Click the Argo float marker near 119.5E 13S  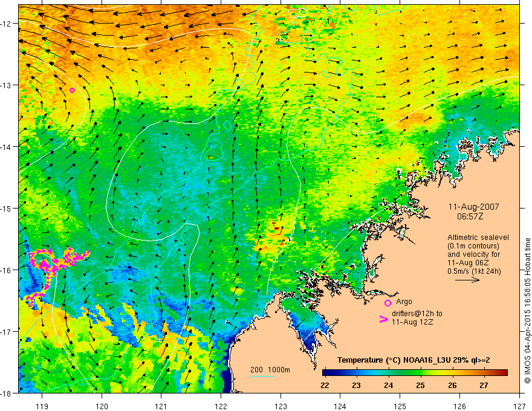[72, 90]
